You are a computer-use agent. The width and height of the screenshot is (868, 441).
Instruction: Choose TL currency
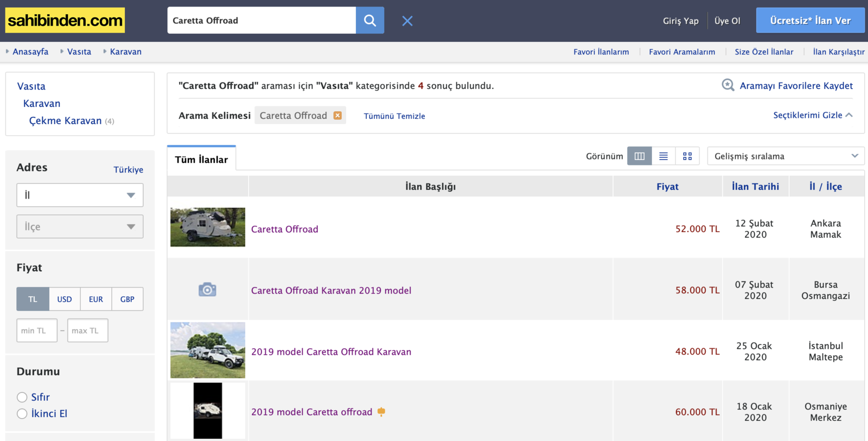pos(33,299)
